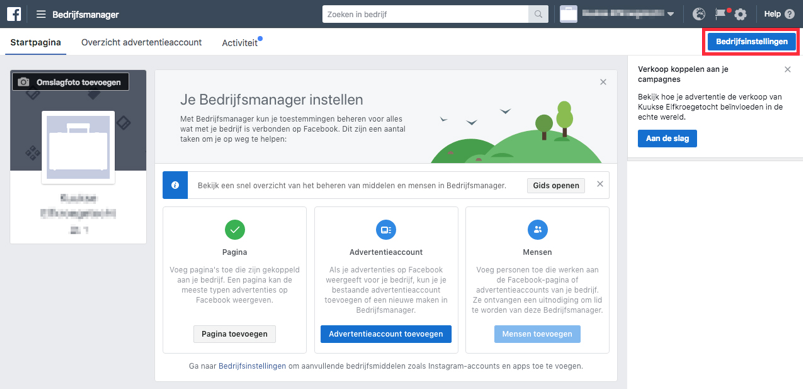Click the Pagina card title

[235, 252]
